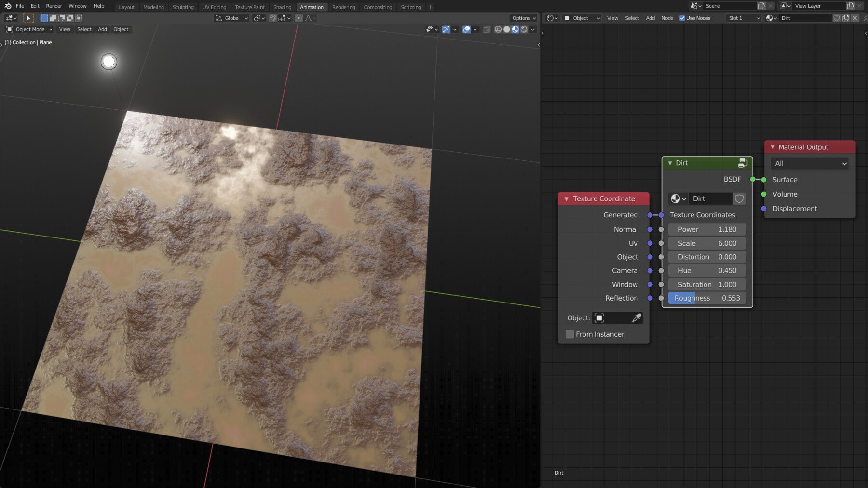Screen dimensions: 868x488
Task: Open the Global transform orientation dropdown
Action: pyautogui.click(x=232, y=18)
